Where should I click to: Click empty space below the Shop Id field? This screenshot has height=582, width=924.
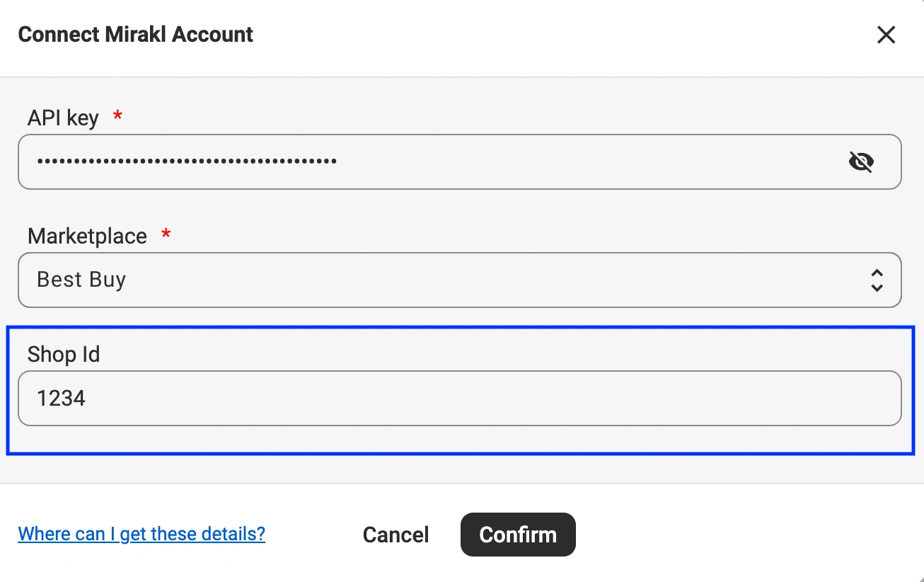tap(460, 439)
